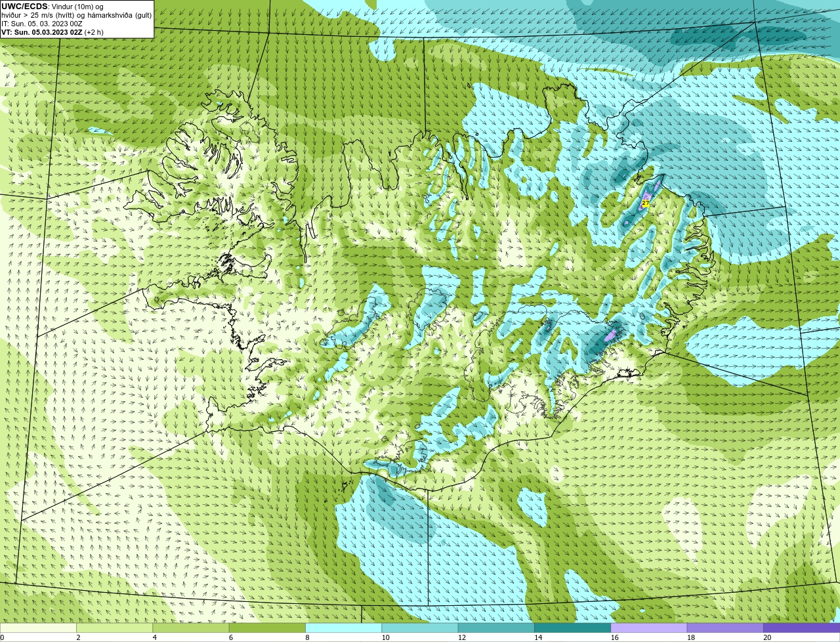Viewport: 840px width, 642px height.
Task: Click the legend scale label '20'
Action: [x=767, y=637]
